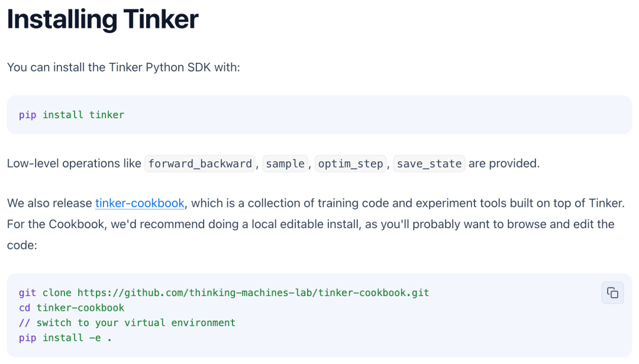Click the 'pip install -e .' command line

[x=65, y=338]
